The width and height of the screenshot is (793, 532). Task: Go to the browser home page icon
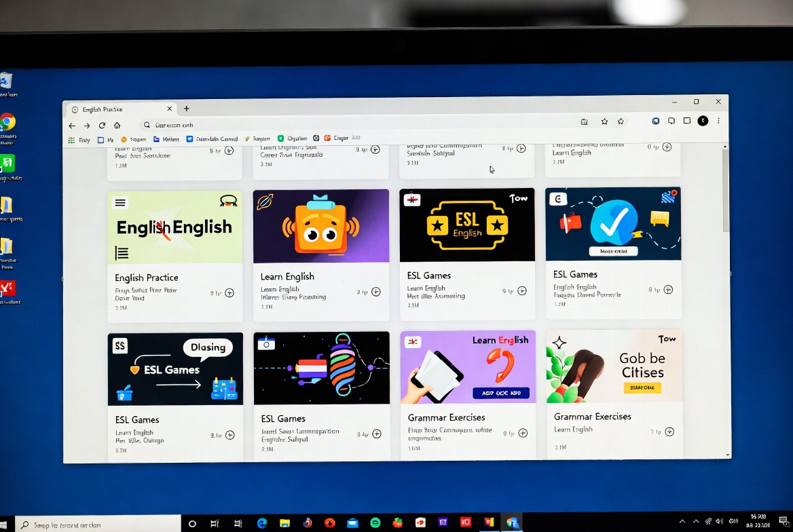[x=117, y=126]
